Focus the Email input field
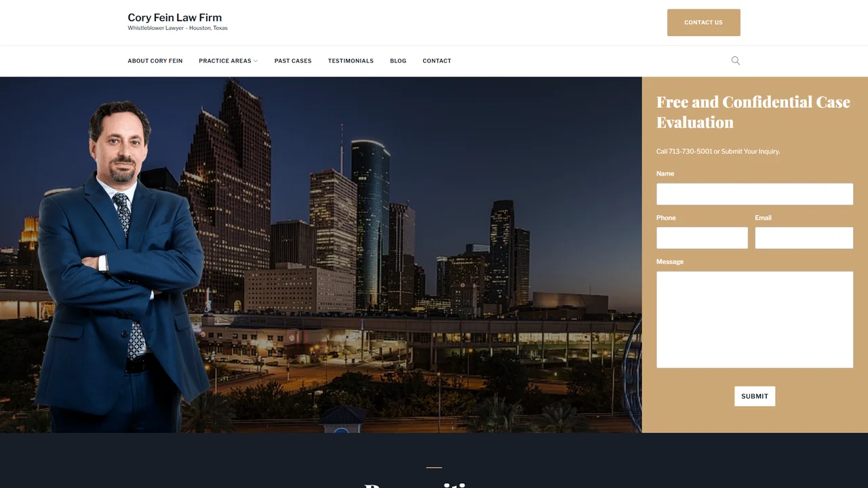The image size is (868, 488). [x=804, y=238]
